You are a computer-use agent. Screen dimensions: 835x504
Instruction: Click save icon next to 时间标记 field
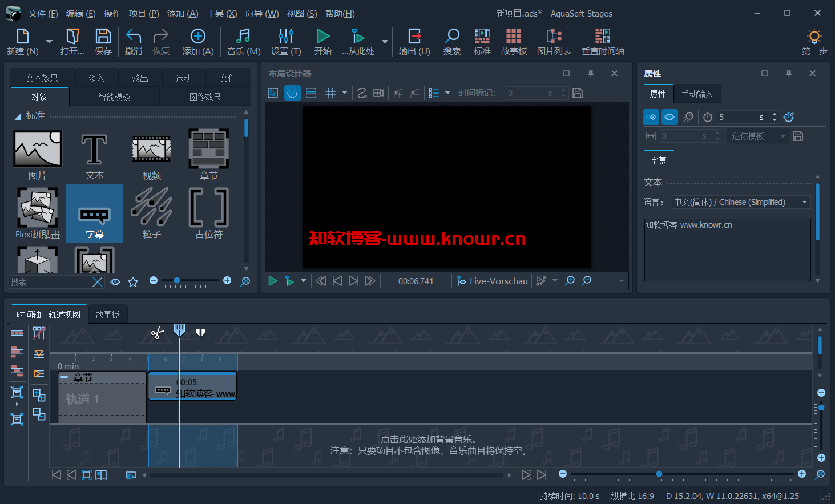point(578,93)
